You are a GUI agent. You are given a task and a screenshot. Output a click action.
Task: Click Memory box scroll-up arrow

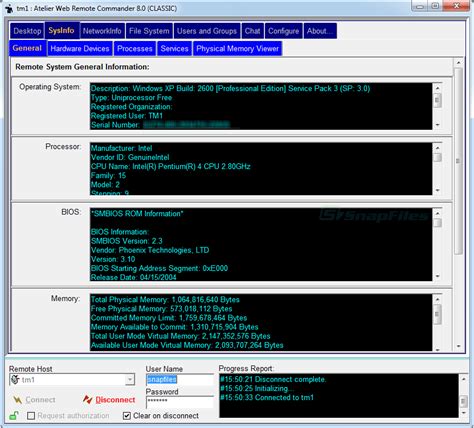pos(438,299)
